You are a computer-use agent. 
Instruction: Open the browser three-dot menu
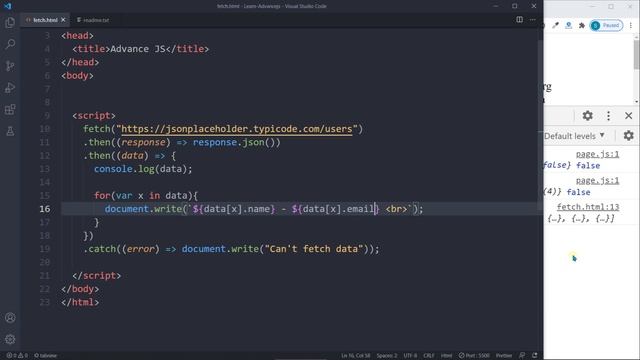tap(631, 25)
